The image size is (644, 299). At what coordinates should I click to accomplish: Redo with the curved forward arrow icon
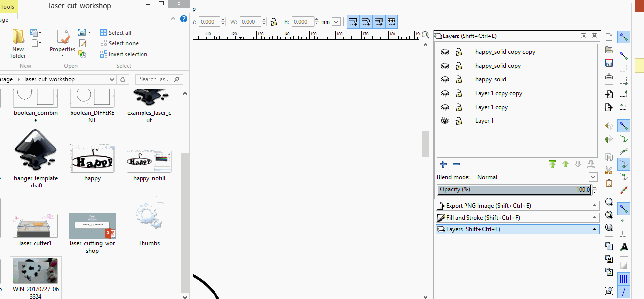(x=608, y=139)
